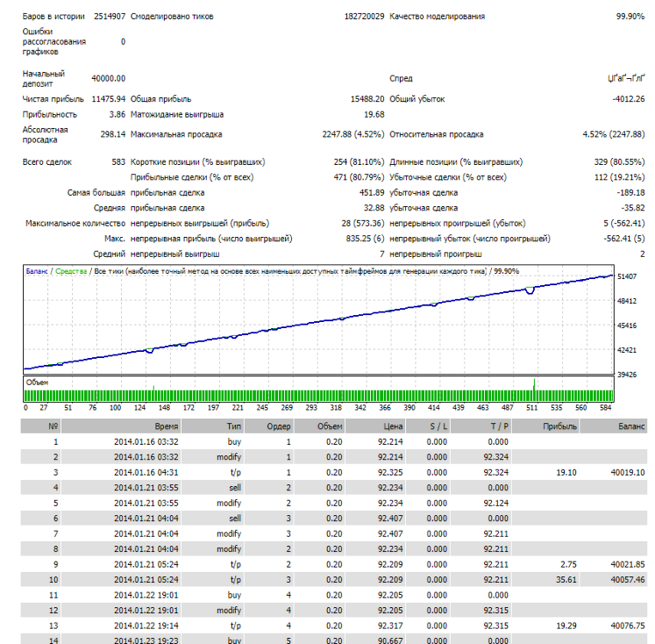This screenshot has height=644, width=655.
Task: Select the chart axis label 51407
Action: tap(627, 276)
